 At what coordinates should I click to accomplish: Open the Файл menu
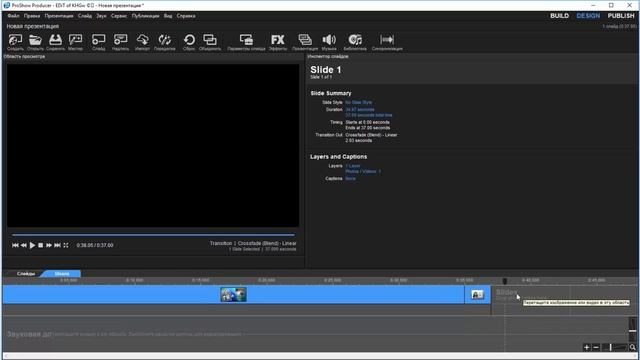[13, 16]
